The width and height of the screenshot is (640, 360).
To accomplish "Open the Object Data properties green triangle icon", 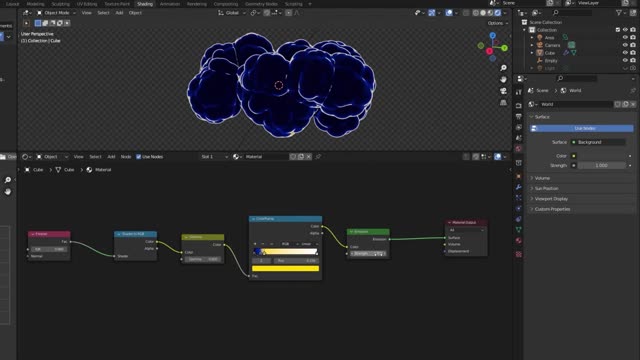I will [518, 230].
